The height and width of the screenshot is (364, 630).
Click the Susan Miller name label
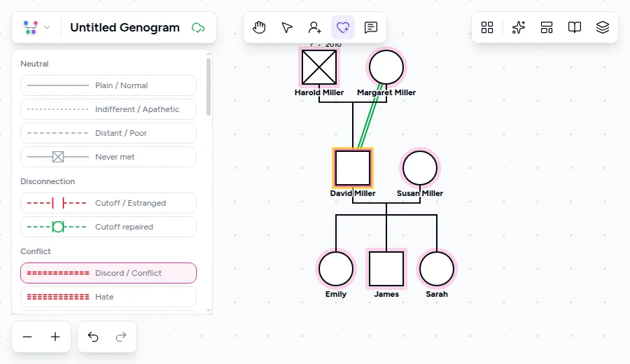[420, 193]
